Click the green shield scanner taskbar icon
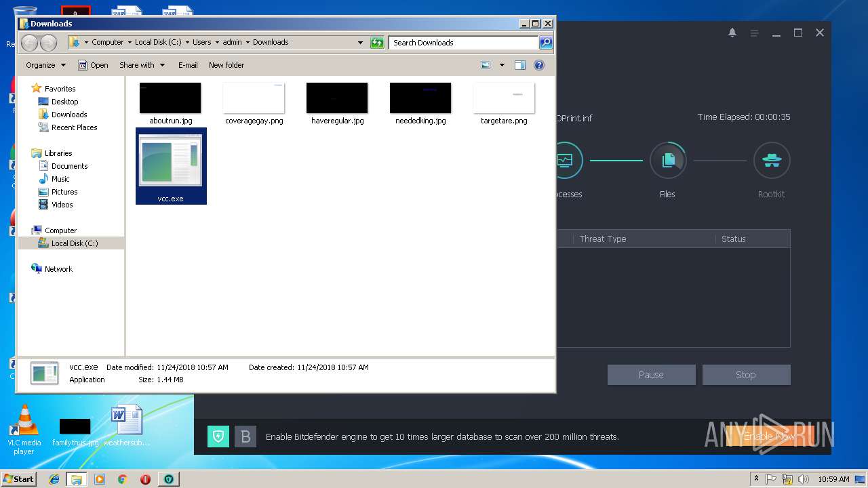Screen dimensions: 868x488 168,479
